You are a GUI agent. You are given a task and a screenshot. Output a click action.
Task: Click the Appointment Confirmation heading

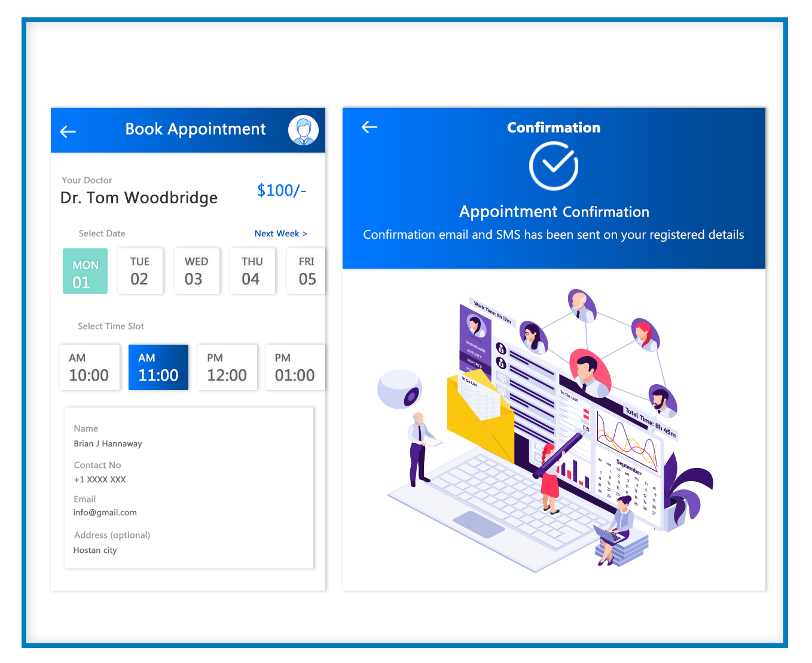tap(554, 212)
